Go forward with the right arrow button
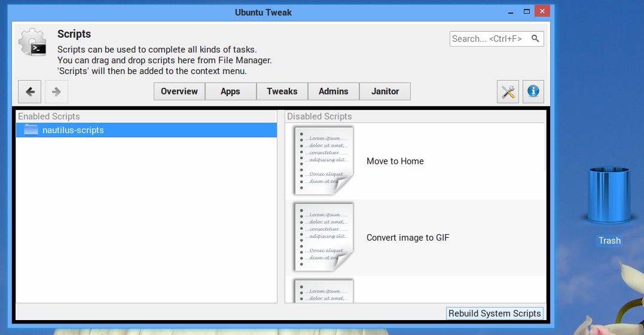The height and width of the screenshot is (335, 644). pos(56,91)
